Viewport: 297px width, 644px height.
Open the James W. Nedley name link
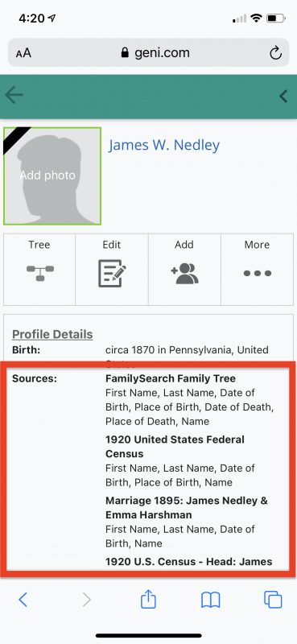click(x=164, y=145)
